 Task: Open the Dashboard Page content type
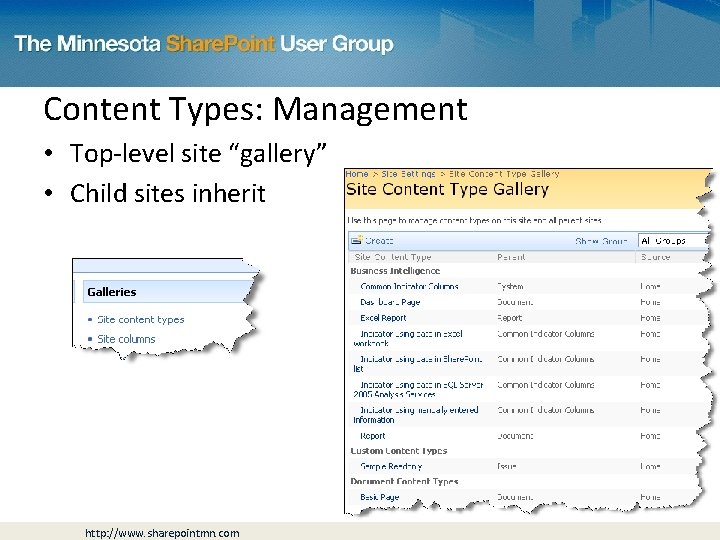390,302
